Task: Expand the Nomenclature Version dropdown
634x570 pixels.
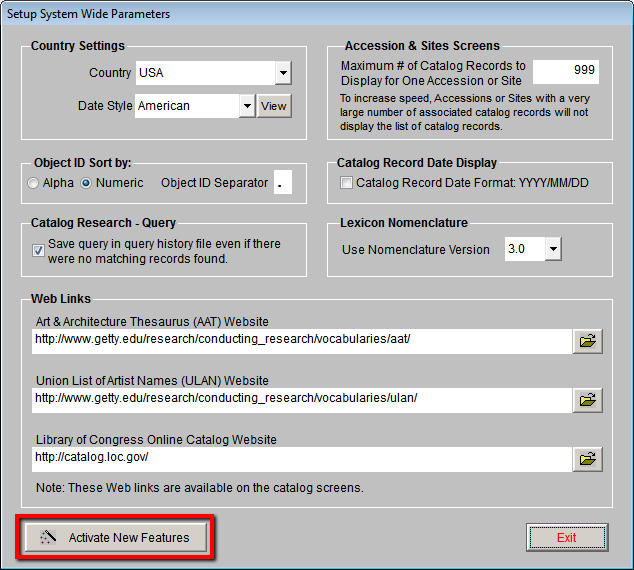Action: [x=552, y=249]
